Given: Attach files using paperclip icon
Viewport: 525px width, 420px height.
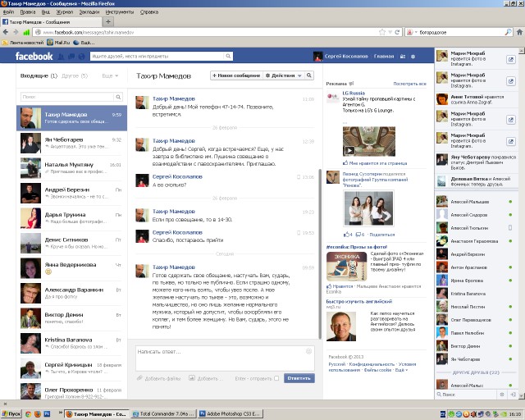Looking at the screenshot, I should point(139,378).
